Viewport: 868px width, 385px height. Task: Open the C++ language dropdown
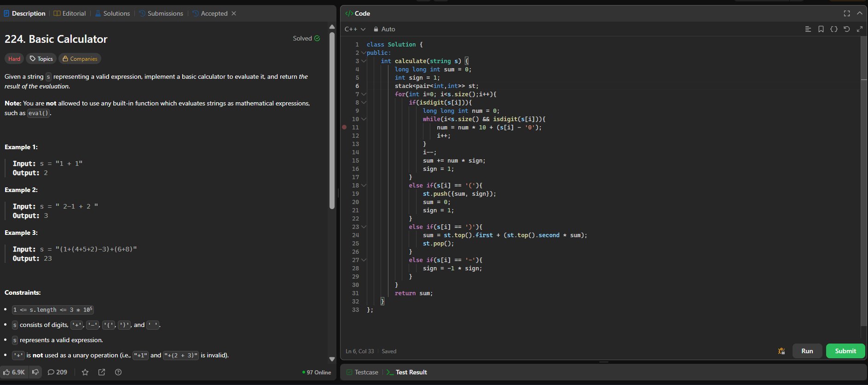(x=355, y=29)
